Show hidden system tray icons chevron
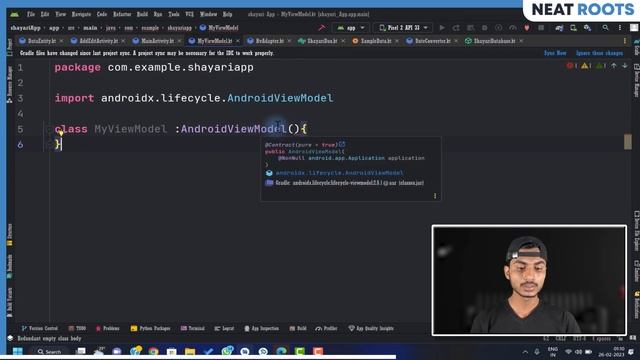The width and height of the screenshot is (640, 360). (x=525, y=352)
